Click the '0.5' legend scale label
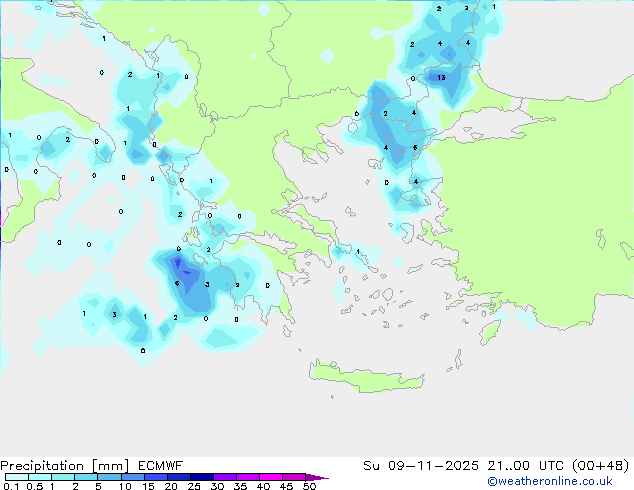 (34, 486)
